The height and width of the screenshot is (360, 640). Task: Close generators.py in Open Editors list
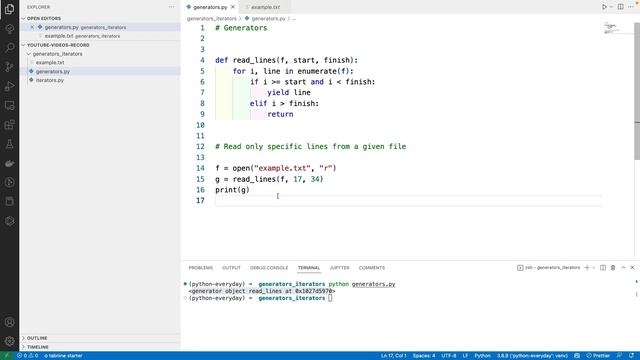(x=32, y=27)
